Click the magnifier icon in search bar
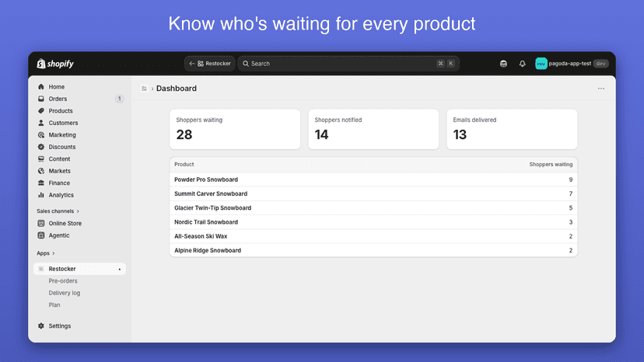644x362 pixels. 246,64
